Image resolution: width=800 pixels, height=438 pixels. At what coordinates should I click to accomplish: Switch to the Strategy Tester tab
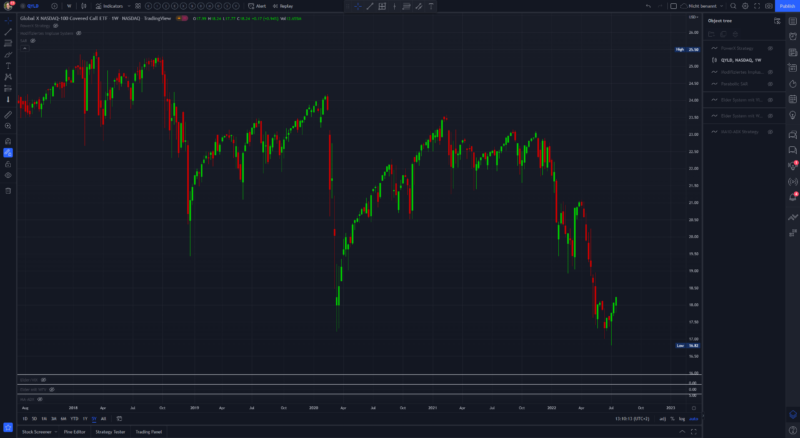[x=110, y=432]
